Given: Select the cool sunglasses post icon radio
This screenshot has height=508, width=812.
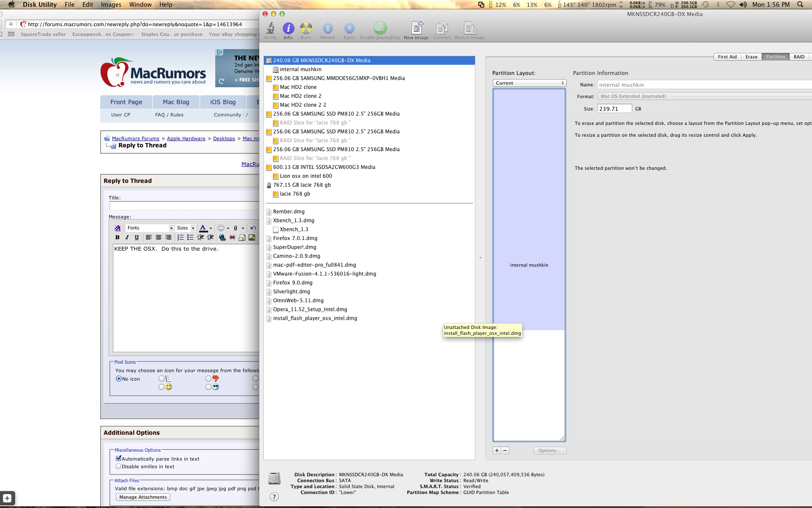Looking at the screenshot, I should (208, 387).
